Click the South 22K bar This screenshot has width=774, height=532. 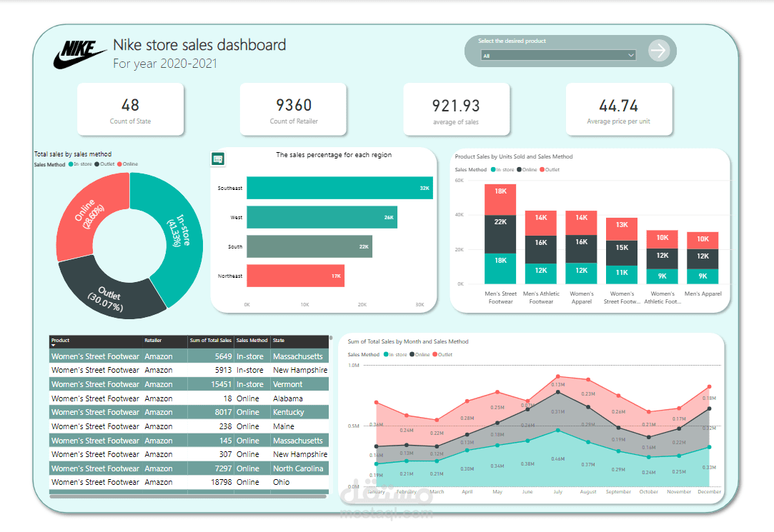click(x=309, y=246)
